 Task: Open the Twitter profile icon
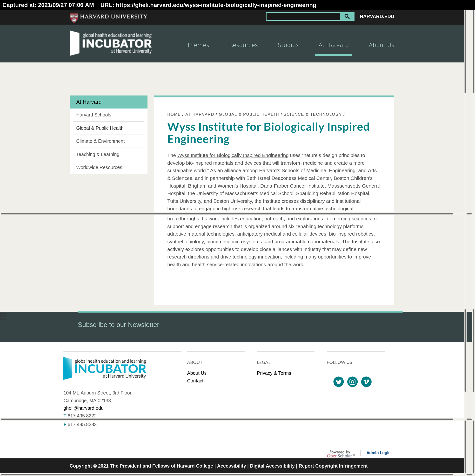coord(338,382)
